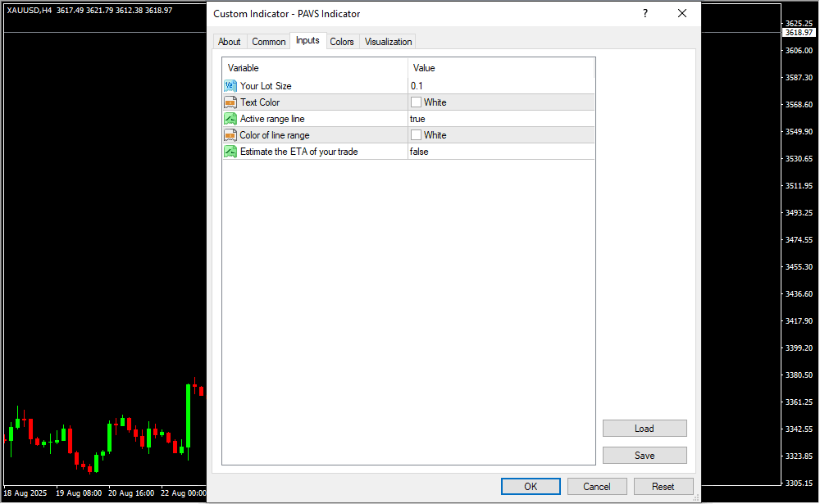This screenshot has width=820, height=504.
Task: Click the Active range line icon
Action: click(230, 119)
